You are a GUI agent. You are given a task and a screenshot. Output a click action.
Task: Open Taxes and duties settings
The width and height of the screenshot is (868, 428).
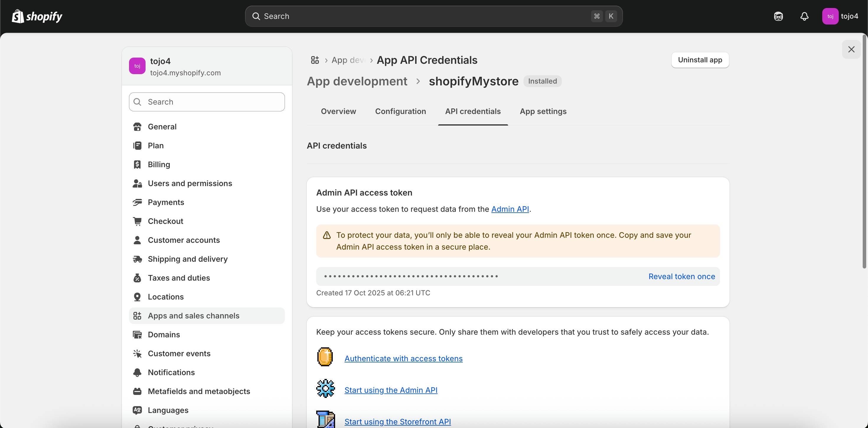[x=179, y=278]
